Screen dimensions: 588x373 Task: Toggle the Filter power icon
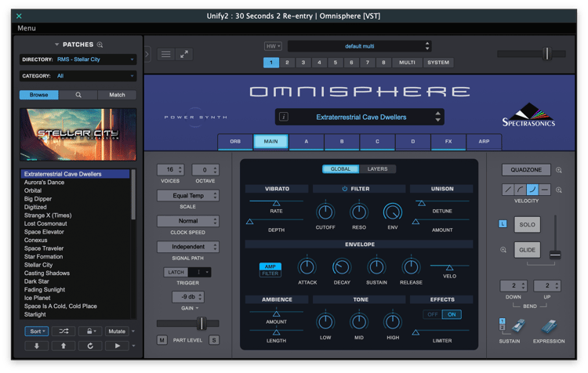point(345,189)
